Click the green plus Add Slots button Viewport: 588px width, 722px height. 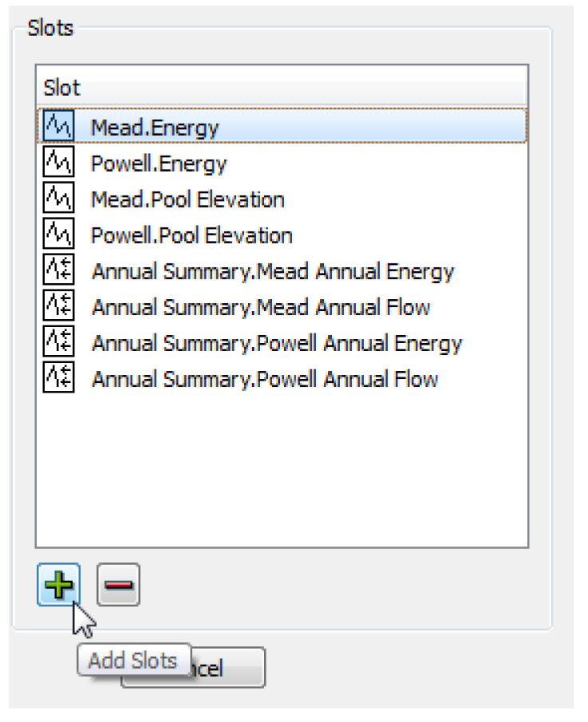point(58,585)
